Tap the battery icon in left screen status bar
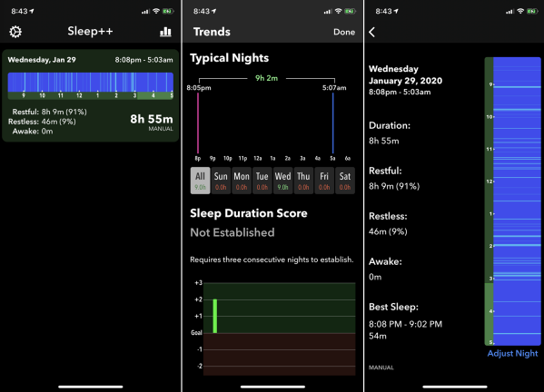544x392 pixels. coord(168,12)
